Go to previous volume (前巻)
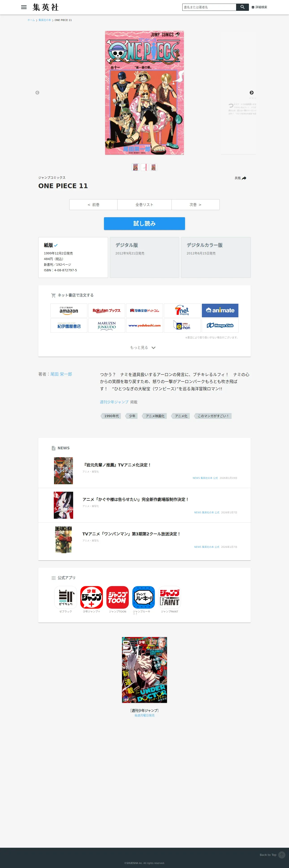The image size is (289, 868). pos(94,205)
